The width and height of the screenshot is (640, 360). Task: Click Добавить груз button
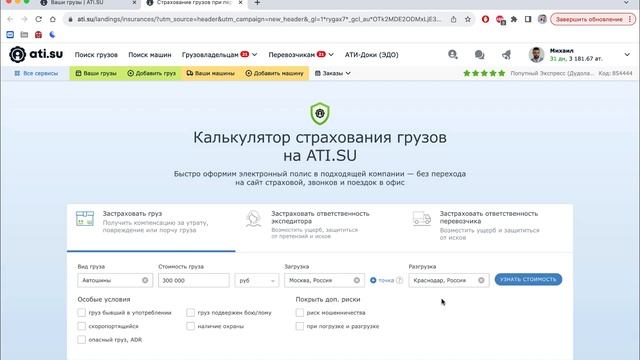point(151,73)
